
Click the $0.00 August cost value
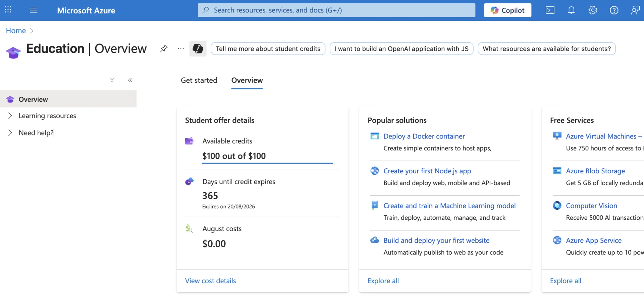pos(214,244)
